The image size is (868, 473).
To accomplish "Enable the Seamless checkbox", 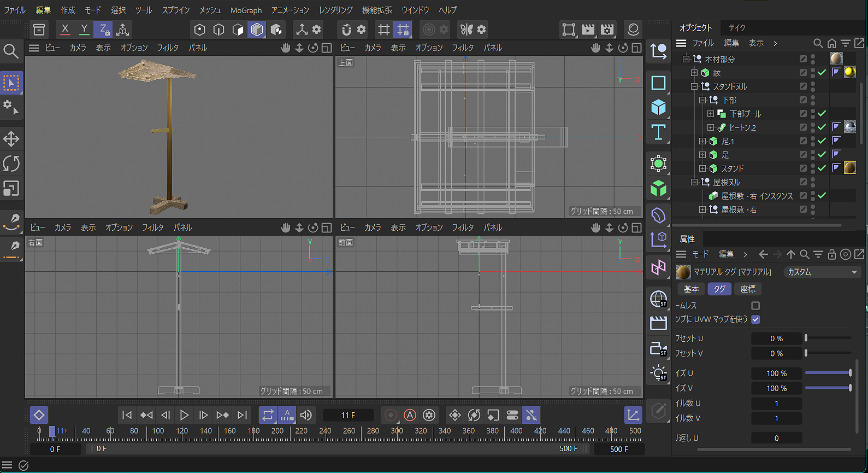I will [755, 306].
